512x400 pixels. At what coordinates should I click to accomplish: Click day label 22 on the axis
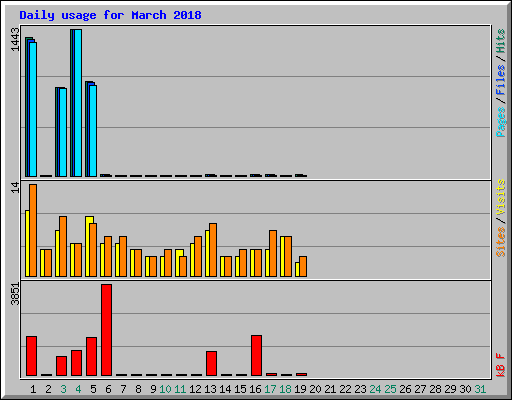(x=345, y=389)
